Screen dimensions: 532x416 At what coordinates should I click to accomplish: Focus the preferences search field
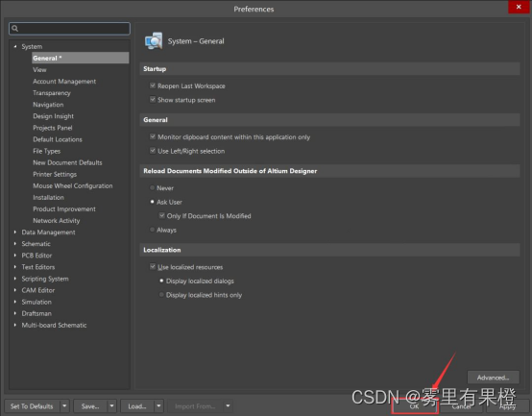pyautogui.click(x=69, y=29)
